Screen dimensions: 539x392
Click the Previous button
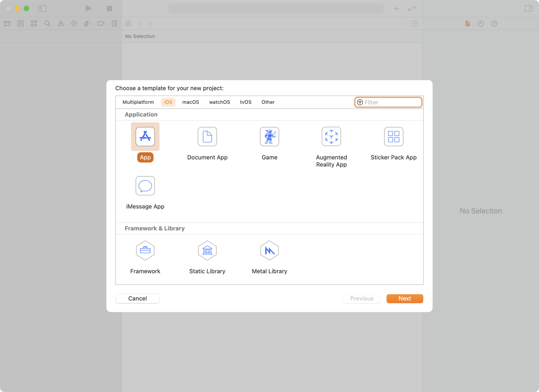(x=362, y=299)
